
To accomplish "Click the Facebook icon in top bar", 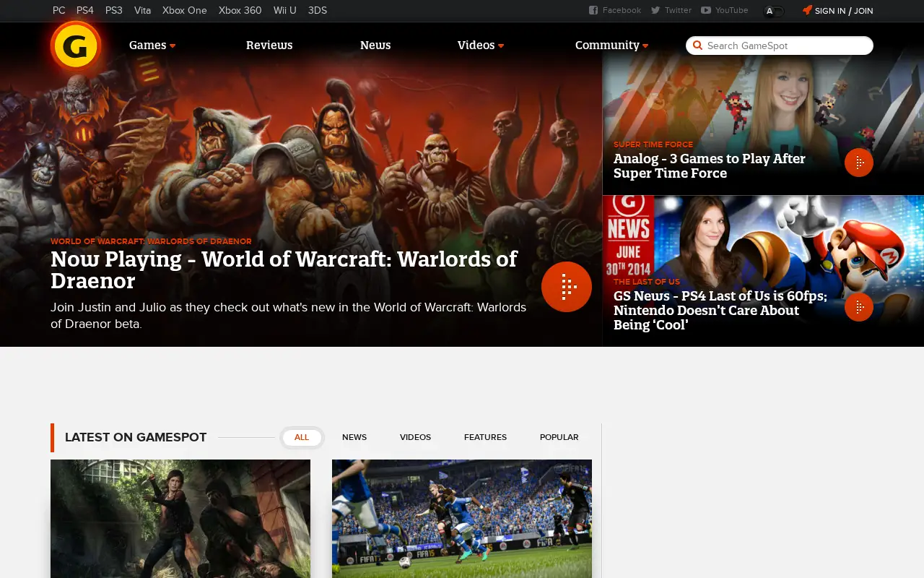I will 593,10.
